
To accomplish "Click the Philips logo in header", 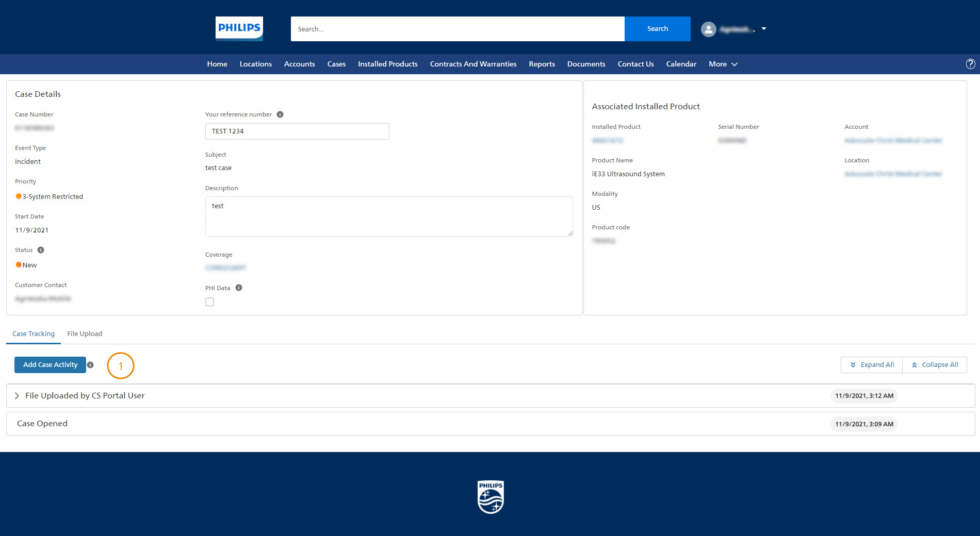I will [x=239, y=28].
